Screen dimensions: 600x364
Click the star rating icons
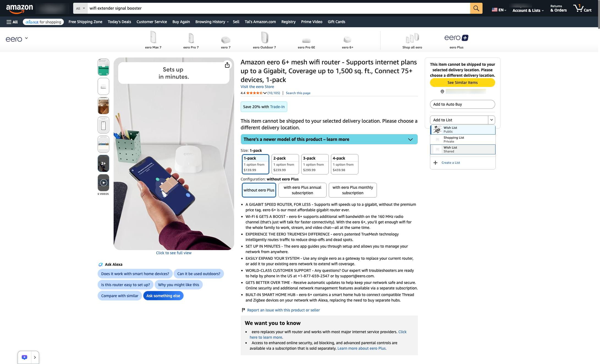coord(254,93)
